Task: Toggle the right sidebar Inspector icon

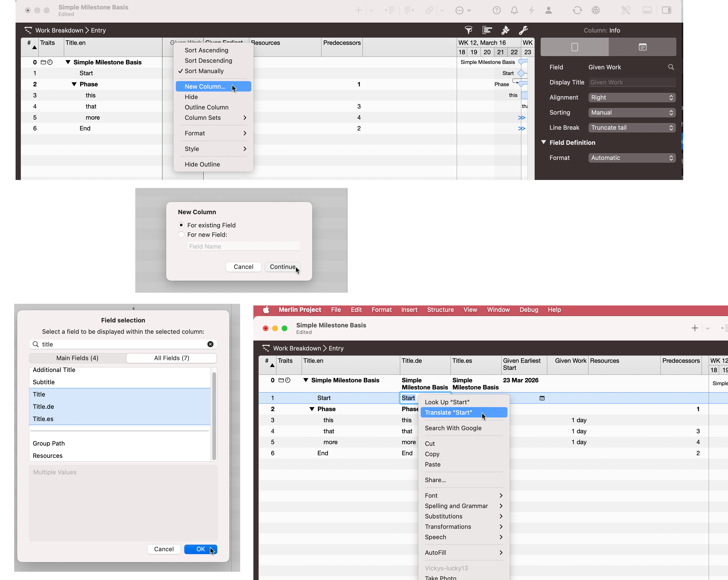Action: point(666,10)
